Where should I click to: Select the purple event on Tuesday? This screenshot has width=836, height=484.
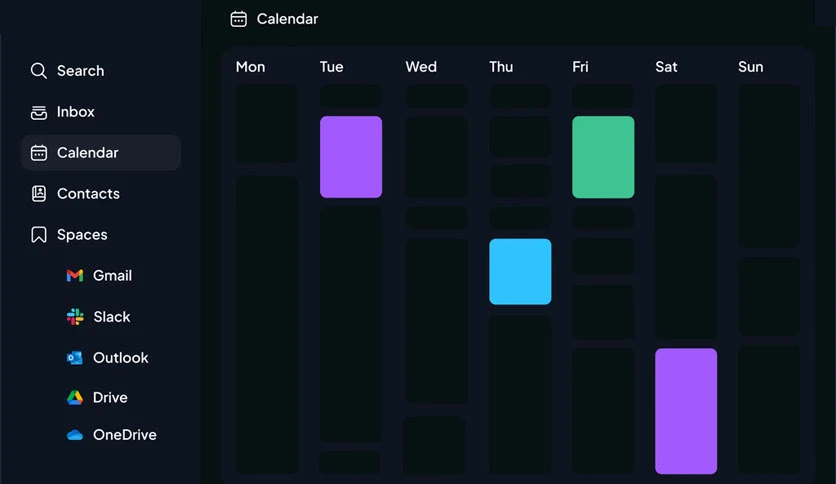[x=351, y=157]
